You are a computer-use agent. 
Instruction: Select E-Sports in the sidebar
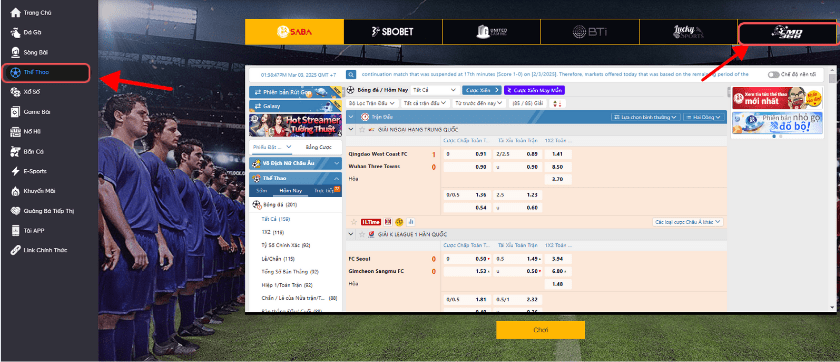pos(32,171)
